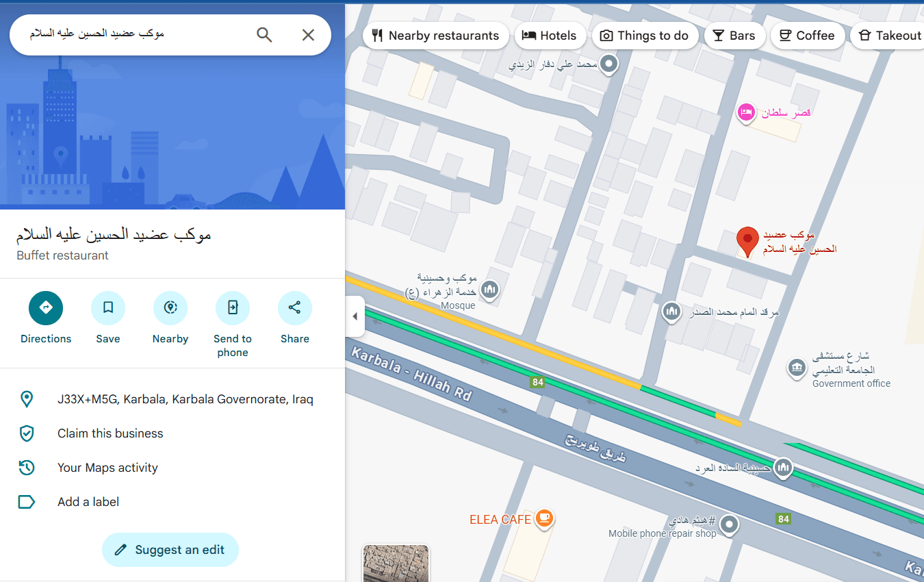Clear the search with the X icon
The height and width of the screenshot is (582, 924).
[x=308, y=35]
